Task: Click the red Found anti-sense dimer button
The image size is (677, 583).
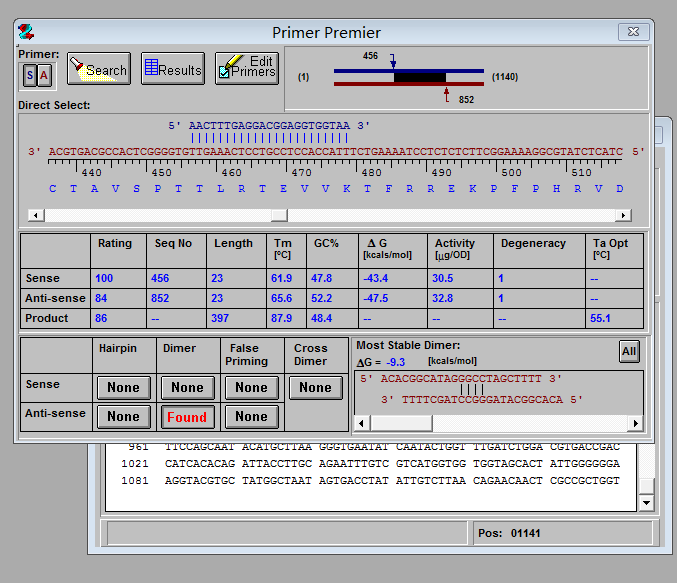Action: coord(187,417)
